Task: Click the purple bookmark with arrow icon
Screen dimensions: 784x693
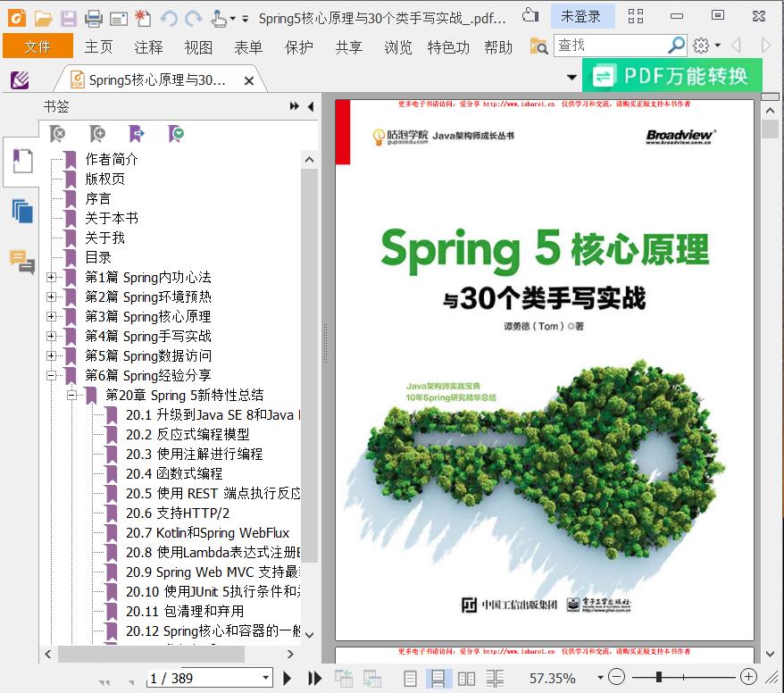Action: point(136,133)
